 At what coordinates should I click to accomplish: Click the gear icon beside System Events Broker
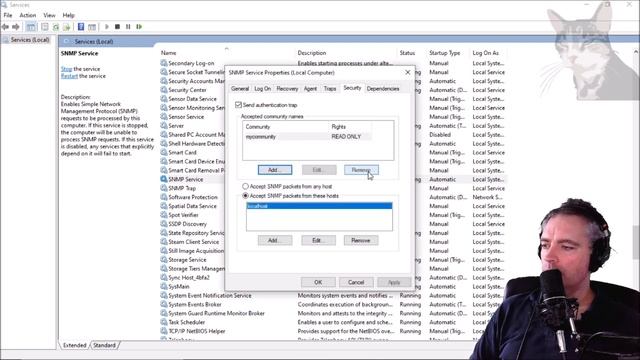(x=164, y=304)
